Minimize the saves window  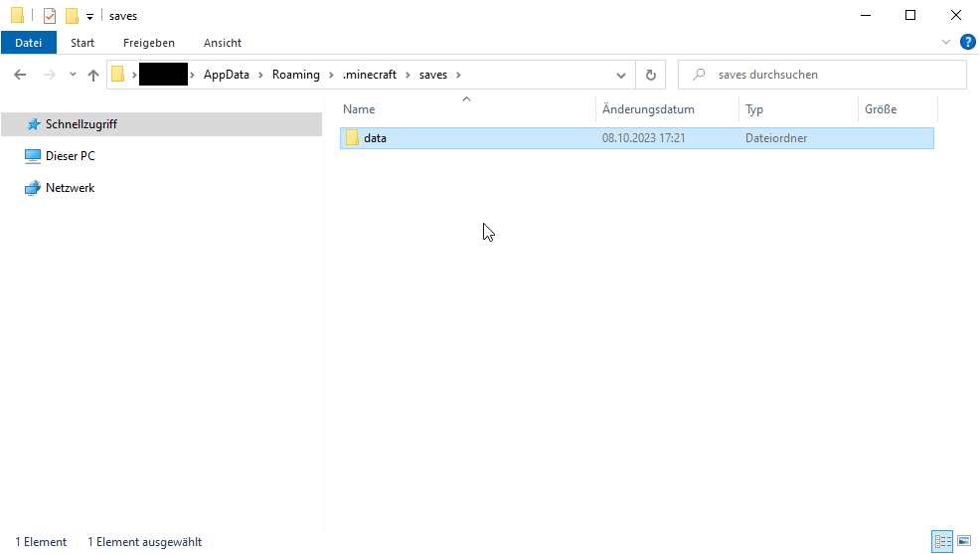866,16
